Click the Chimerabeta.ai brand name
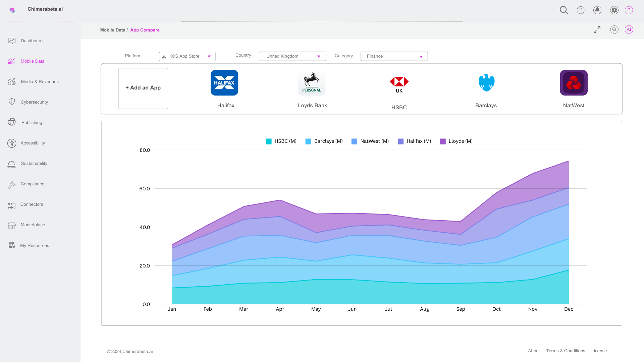Image resolution: width=644 pixels, height=362 pixels. 45,9
